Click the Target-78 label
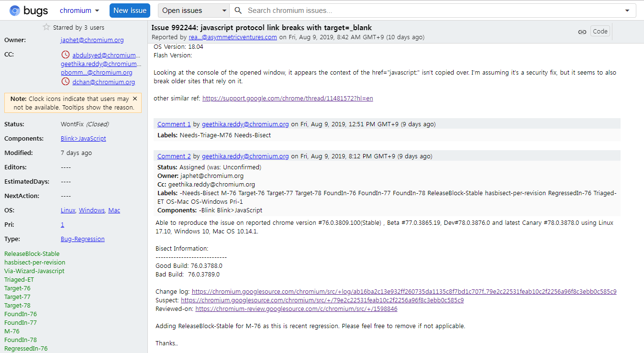Screen dimensions: 644x353 [17, 306]
